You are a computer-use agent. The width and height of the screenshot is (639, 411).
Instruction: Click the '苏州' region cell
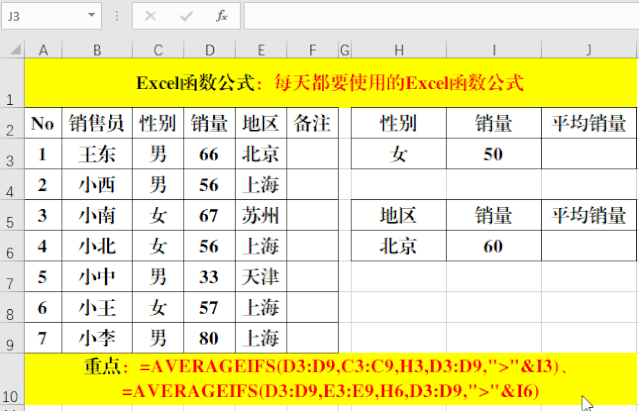261,215
